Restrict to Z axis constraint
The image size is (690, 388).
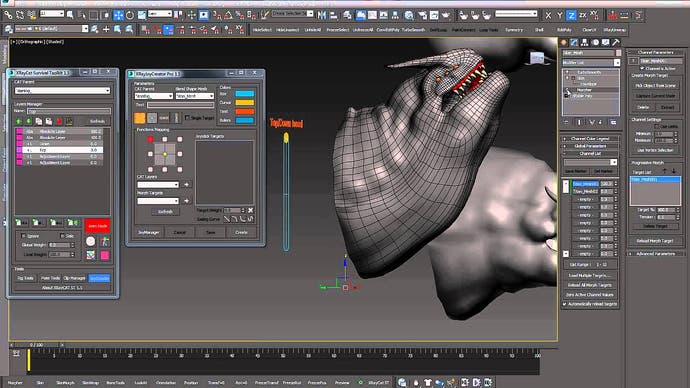point(571,15)
